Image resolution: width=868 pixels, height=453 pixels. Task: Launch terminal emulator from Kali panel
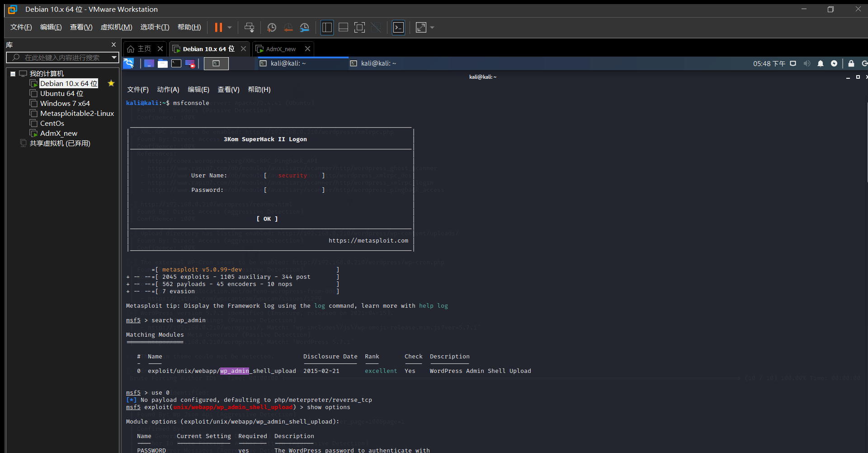pyautogui.click(x=176, y=63)
